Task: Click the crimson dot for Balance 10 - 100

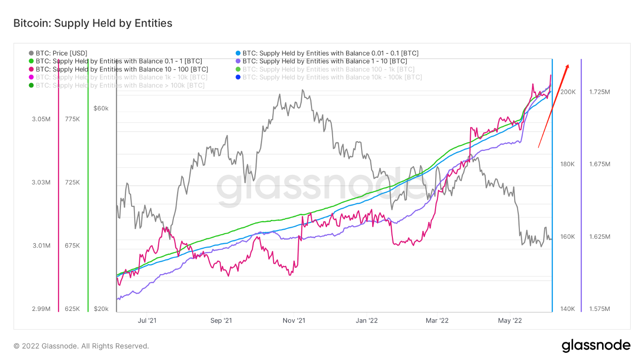Action: [31, 69]
